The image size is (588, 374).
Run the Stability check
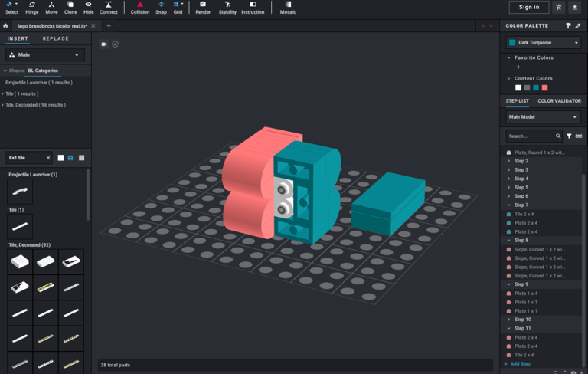pos(227,8)
